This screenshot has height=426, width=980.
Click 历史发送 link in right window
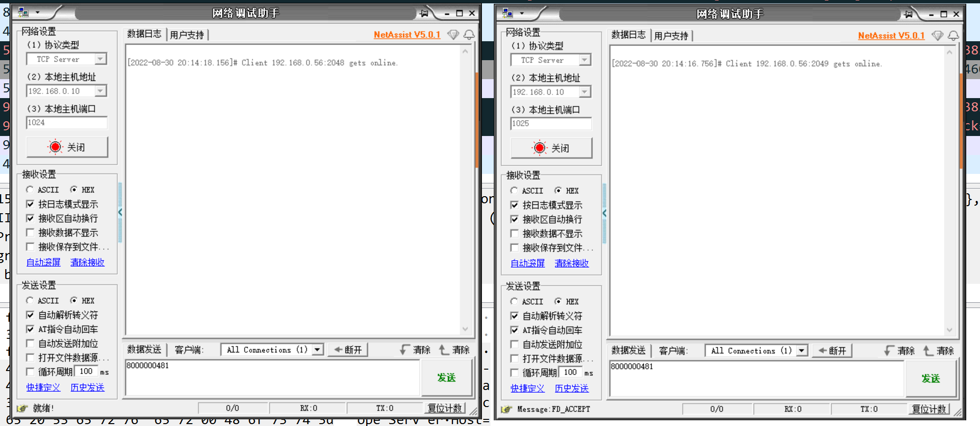(572, 388)
